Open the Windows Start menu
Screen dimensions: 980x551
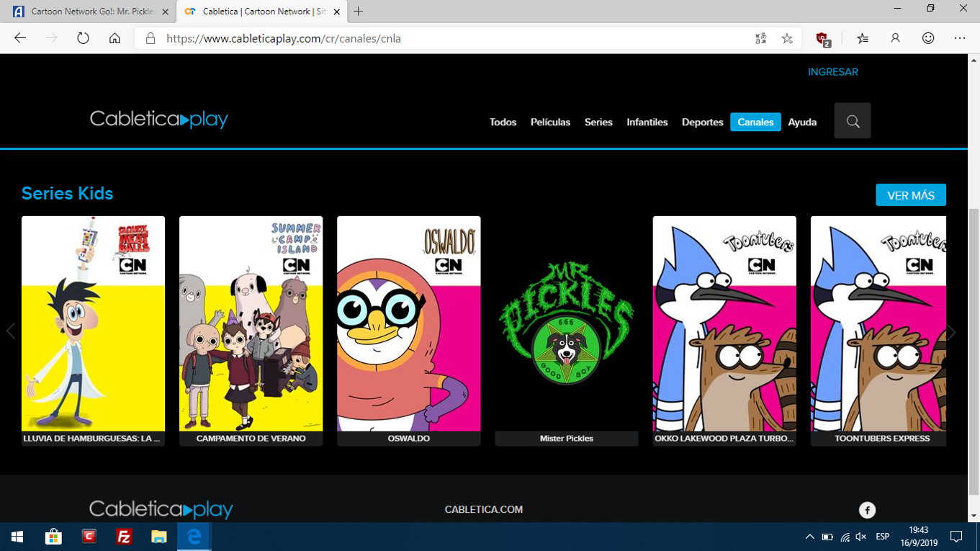pos(17,537)
